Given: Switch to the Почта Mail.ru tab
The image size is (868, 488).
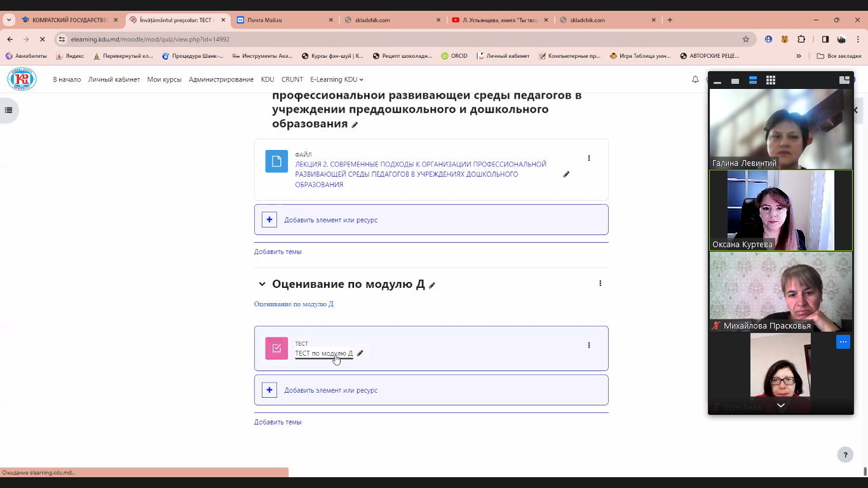Looking at the screenshot, I should 280,20.
